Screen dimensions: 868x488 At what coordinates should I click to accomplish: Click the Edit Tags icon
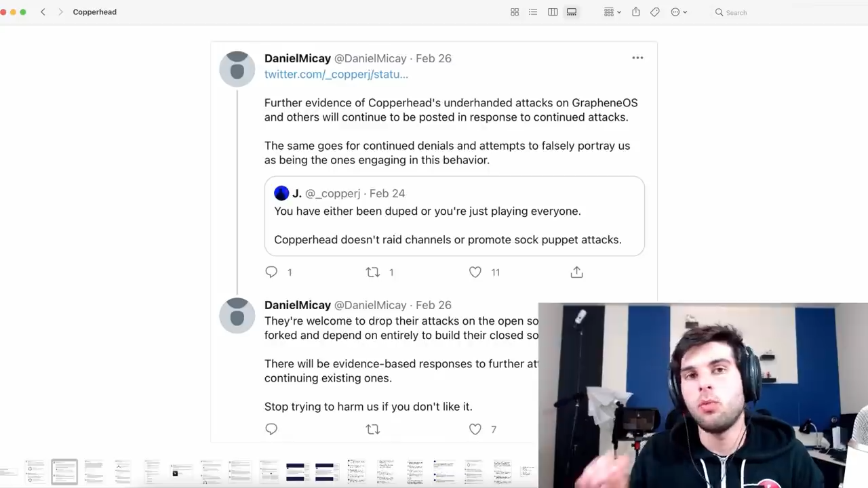pos(655,12)
